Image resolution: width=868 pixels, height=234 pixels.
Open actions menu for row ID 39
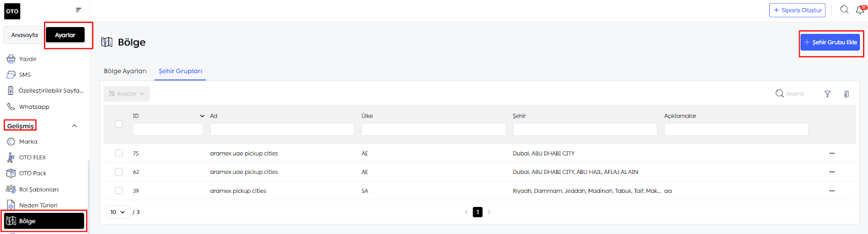pyautogui.click(x=832, y=191)
